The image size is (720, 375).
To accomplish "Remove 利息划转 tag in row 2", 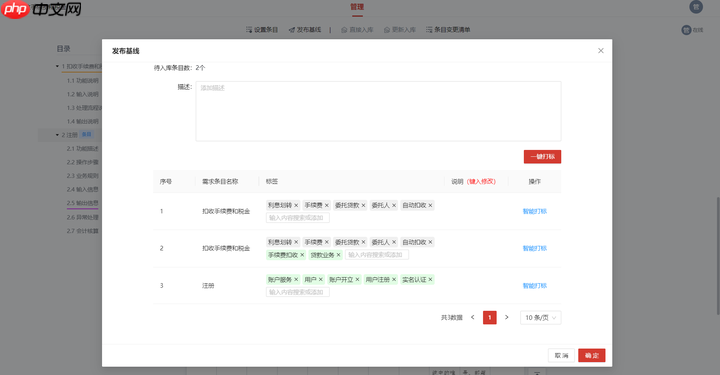I will [296, 242].
